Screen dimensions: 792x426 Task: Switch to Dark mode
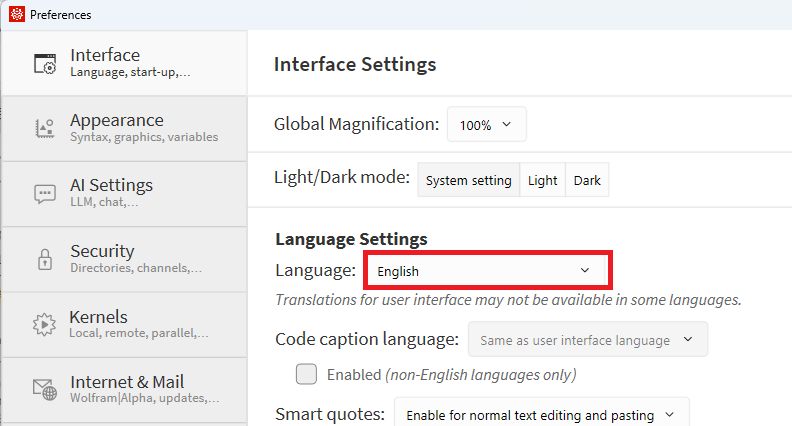[x=587, y=181]
